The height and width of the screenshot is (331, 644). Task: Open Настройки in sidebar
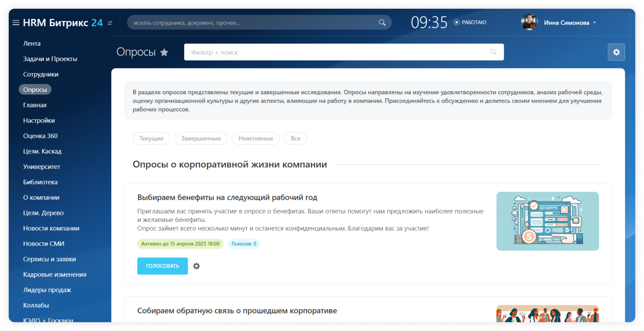[39, 121]
